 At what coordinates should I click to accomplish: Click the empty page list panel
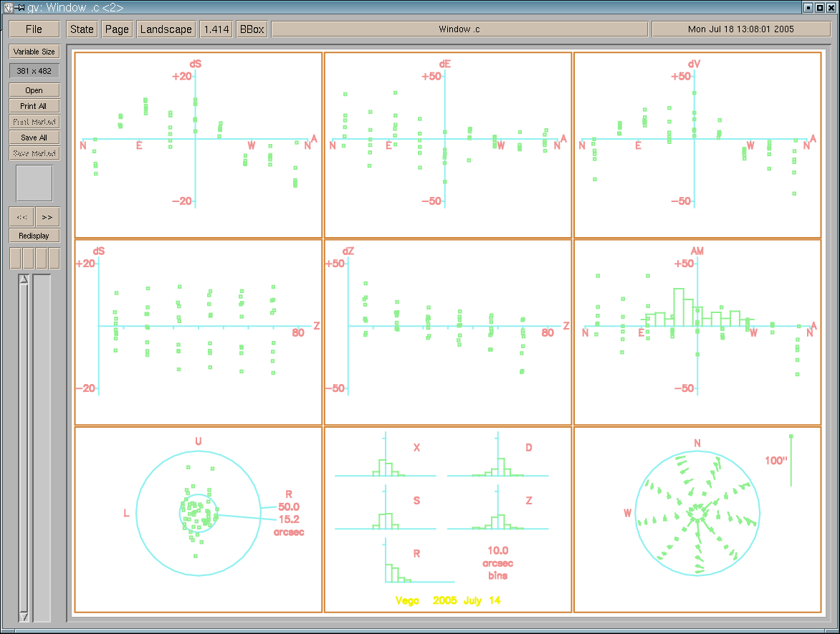point(42,448)
